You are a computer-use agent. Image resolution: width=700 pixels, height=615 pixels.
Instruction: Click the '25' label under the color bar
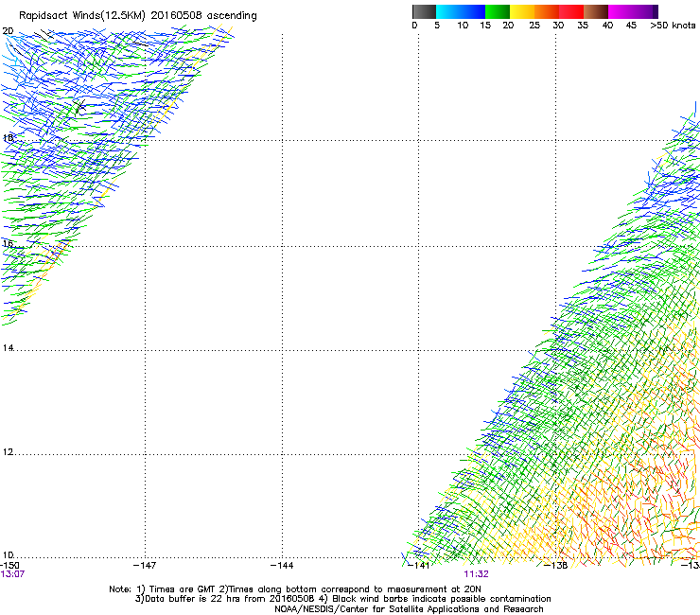click(x=534, y=26)
